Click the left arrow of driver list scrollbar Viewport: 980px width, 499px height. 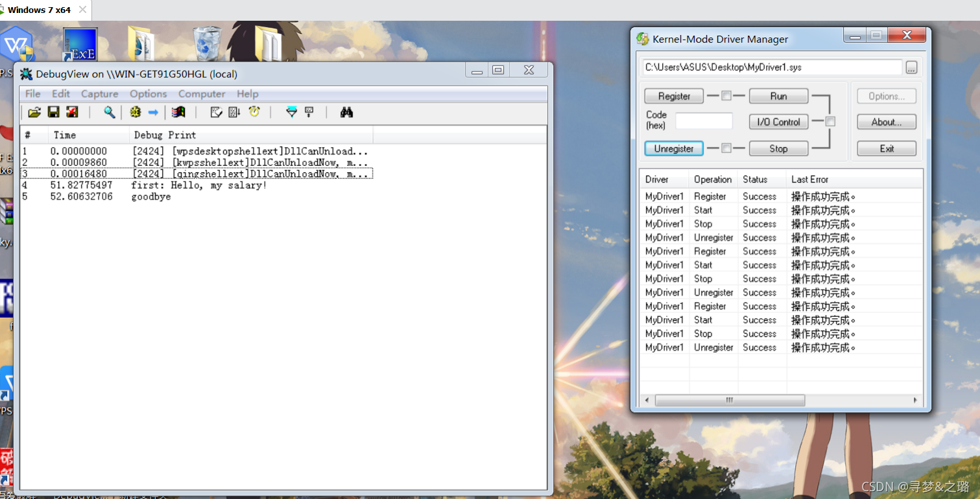coord(645,400)
